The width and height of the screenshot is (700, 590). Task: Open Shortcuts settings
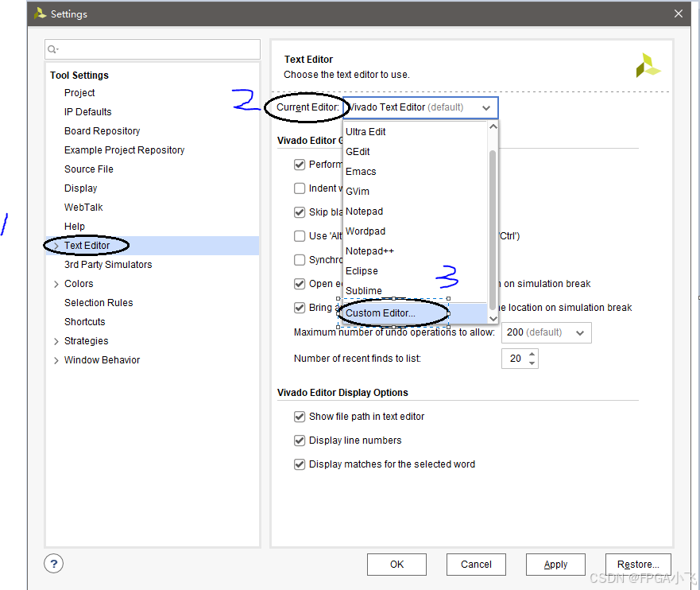tap(85, 322)
